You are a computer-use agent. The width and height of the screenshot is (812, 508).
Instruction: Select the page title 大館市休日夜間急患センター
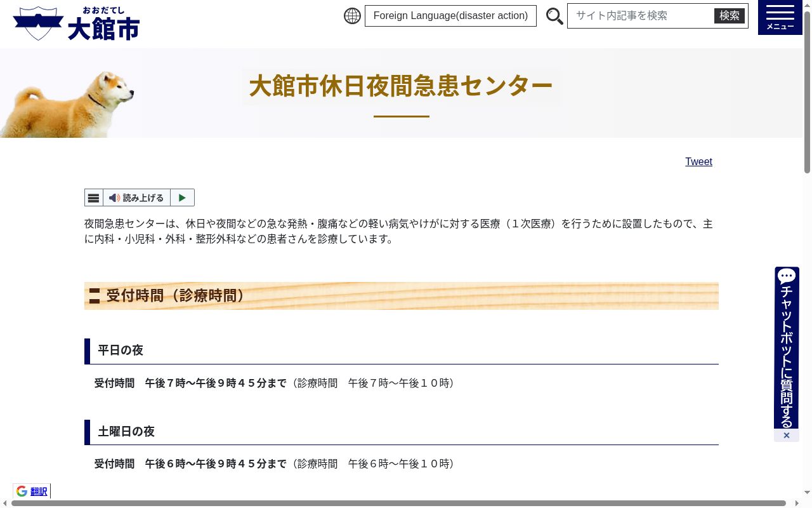[401, 86]
